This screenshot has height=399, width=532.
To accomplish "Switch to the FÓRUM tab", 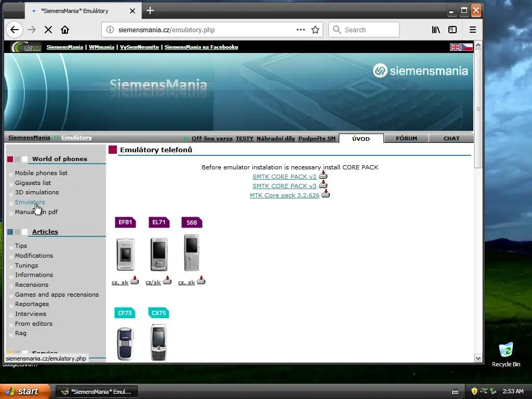I will pyautogui.click(x=406, y=138).
